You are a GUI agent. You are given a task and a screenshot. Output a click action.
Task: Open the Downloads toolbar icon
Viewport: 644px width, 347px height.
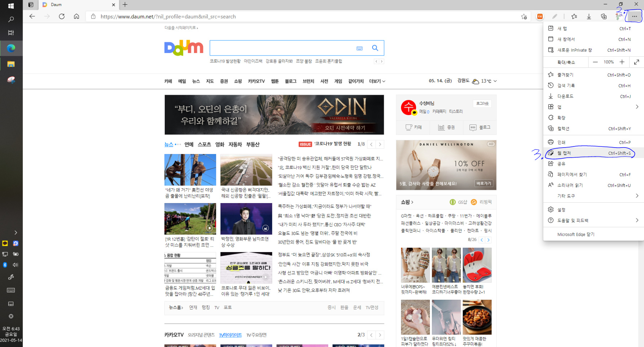tap(589, 16)
